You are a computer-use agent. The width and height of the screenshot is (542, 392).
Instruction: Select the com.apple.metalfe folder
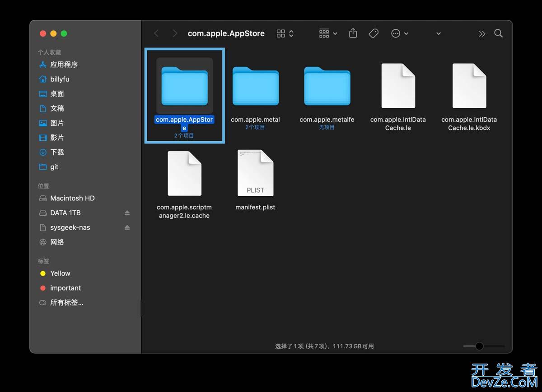327,86
